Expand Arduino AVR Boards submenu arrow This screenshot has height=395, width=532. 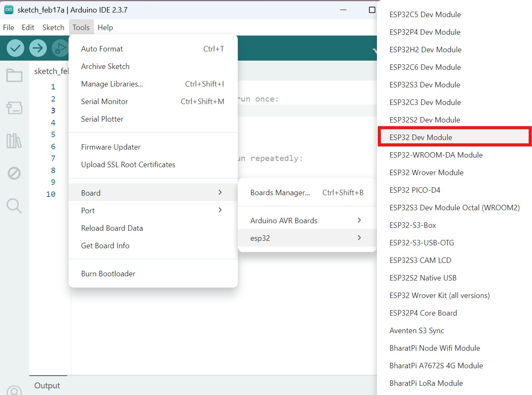pyautogui.click(x=359, y=220)
